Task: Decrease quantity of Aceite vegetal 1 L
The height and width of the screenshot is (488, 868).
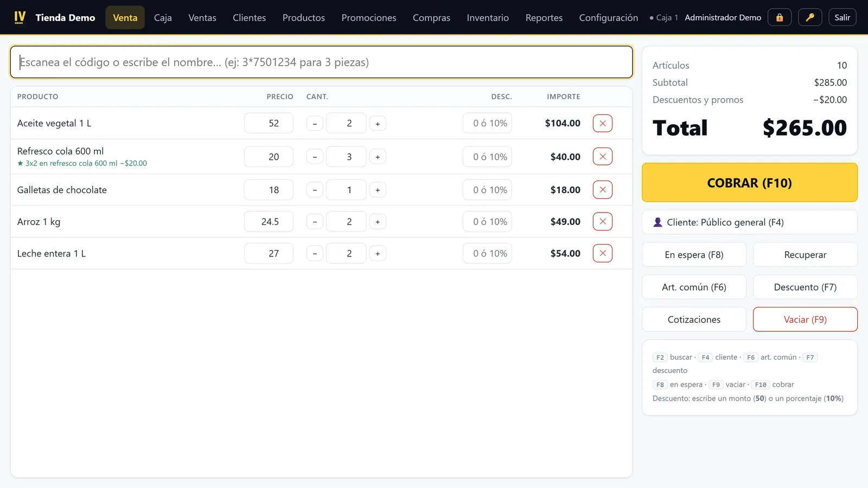Action: [315, 124]
